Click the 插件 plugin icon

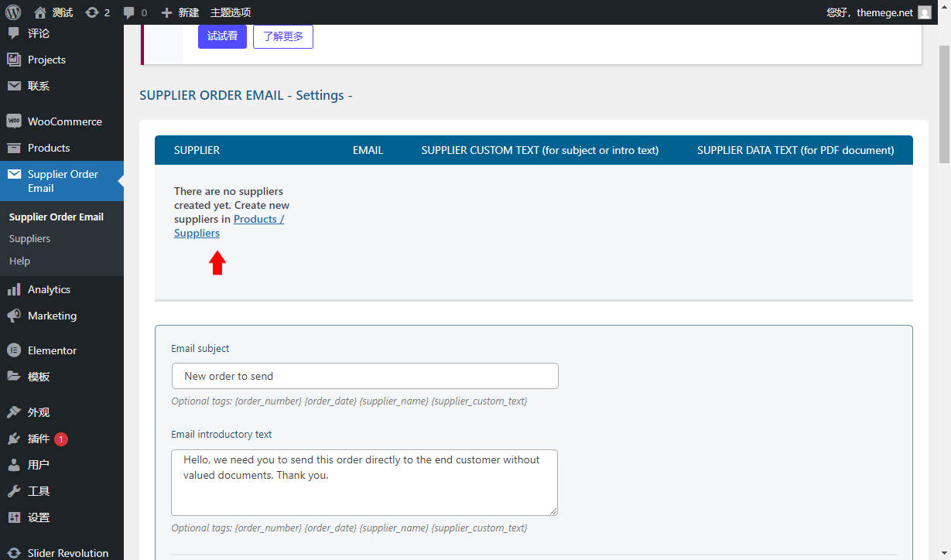click(13, 439)
